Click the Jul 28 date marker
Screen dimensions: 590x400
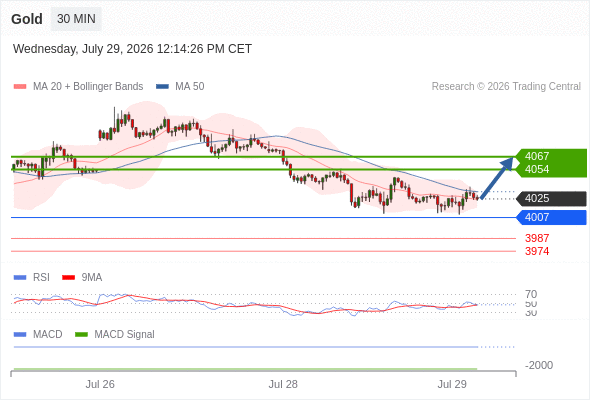[283, 384]
